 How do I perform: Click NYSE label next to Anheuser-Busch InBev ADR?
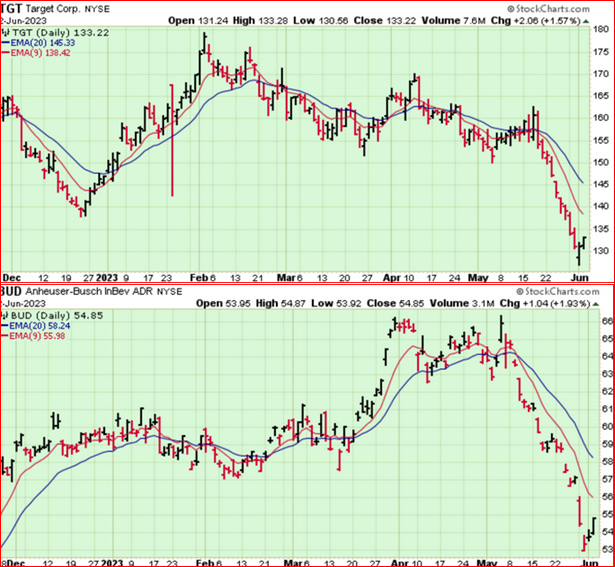tap(169, 292)
